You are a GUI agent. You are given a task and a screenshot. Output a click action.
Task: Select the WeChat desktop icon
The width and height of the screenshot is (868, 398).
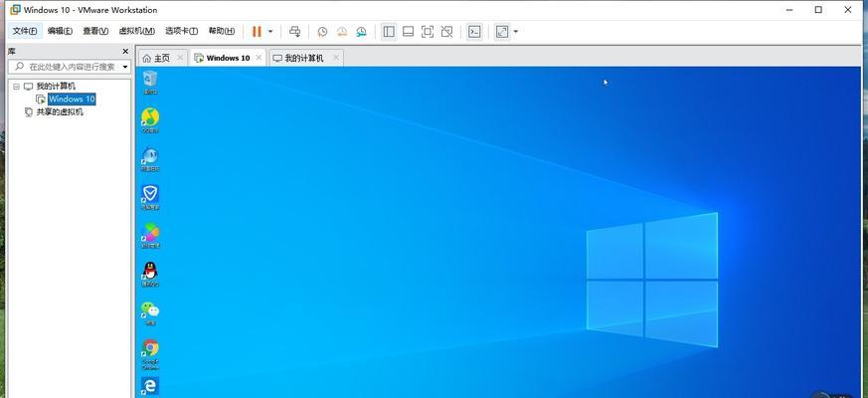[150, 312]
